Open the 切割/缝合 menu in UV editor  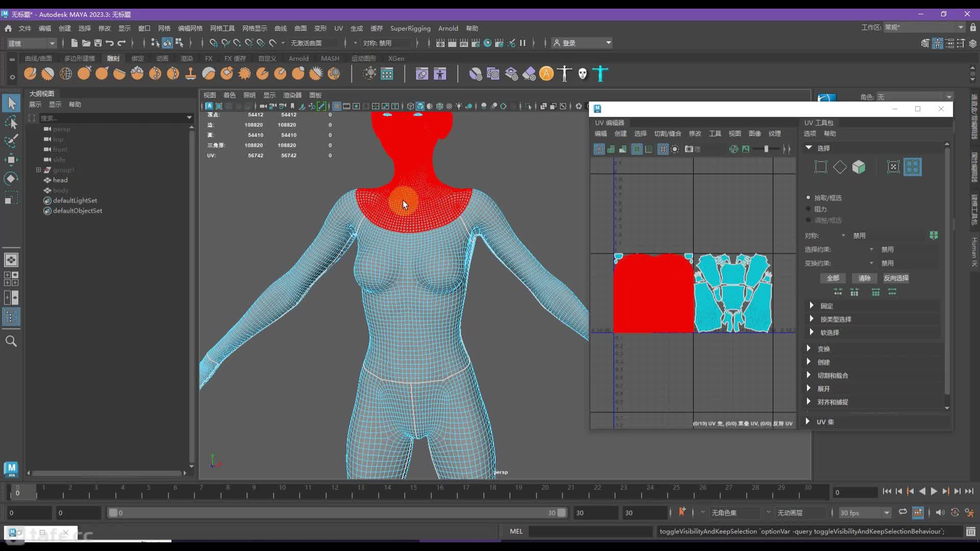[668, 134]
